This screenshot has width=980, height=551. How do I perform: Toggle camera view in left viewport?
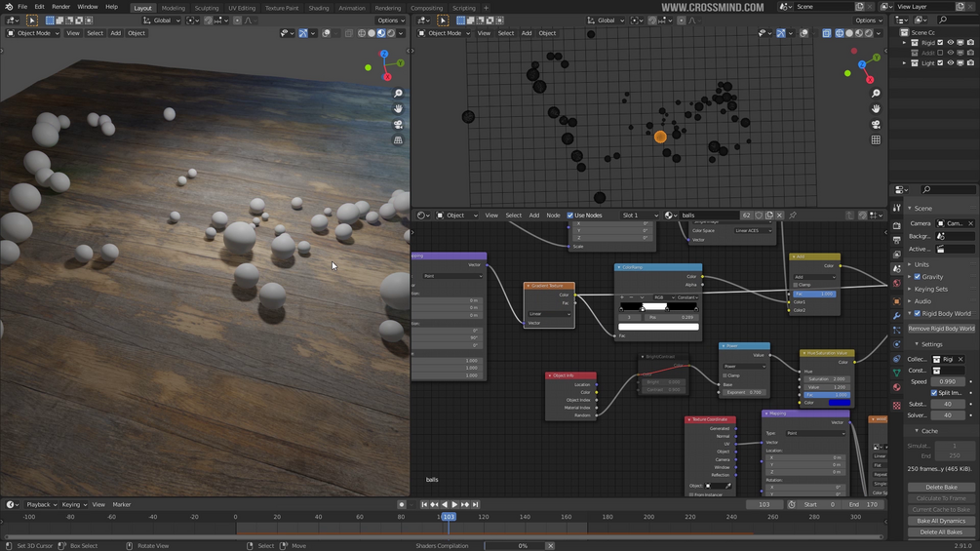click(398, 124)
